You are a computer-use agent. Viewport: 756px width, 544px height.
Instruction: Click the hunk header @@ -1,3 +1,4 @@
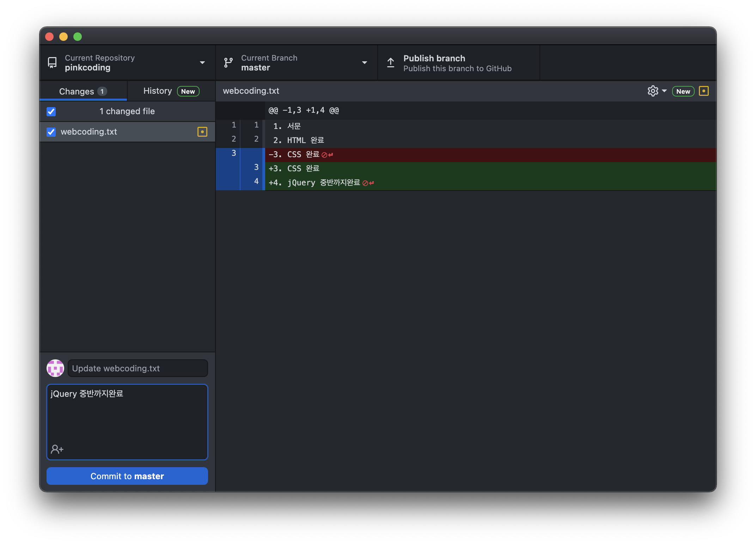point(304,110)
